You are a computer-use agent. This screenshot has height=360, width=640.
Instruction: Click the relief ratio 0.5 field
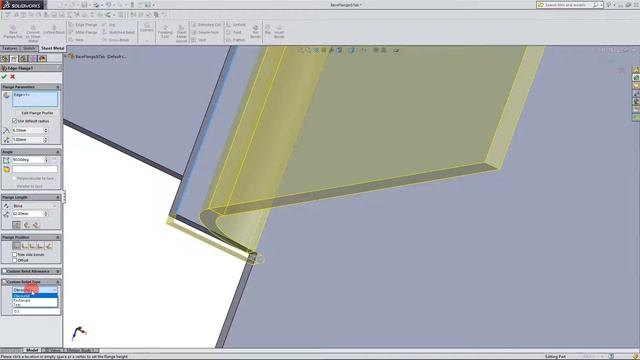tap(36, 311)
